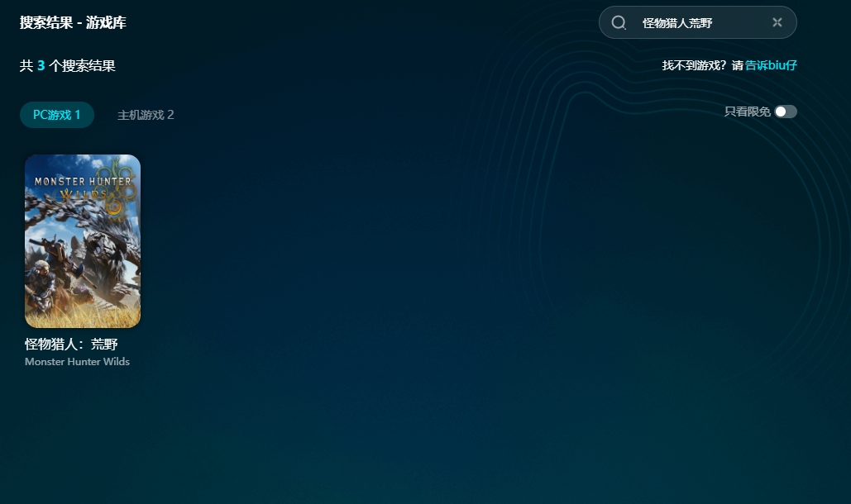
Task: Switch to the 主机游戏 2 tab
Action: [x=146, y=115]
